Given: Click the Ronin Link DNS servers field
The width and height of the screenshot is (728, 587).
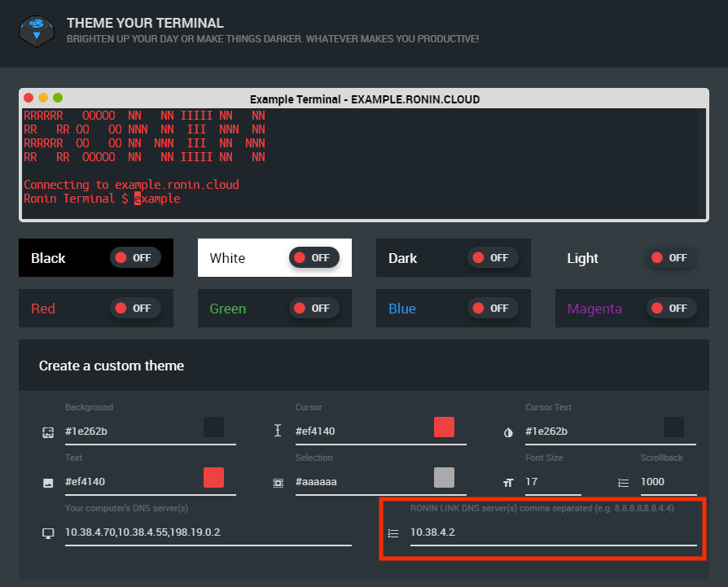Looking at the screenshot, I should (554, 532).
